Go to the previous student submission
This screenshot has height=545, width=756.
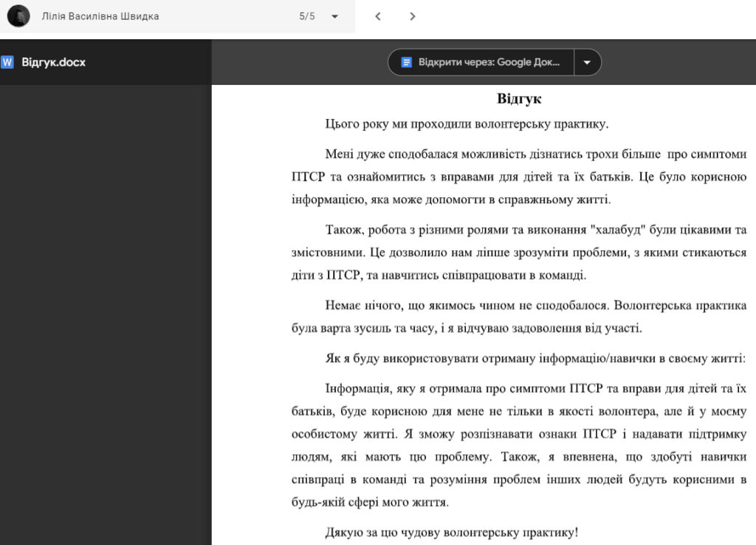pos(378,16)
